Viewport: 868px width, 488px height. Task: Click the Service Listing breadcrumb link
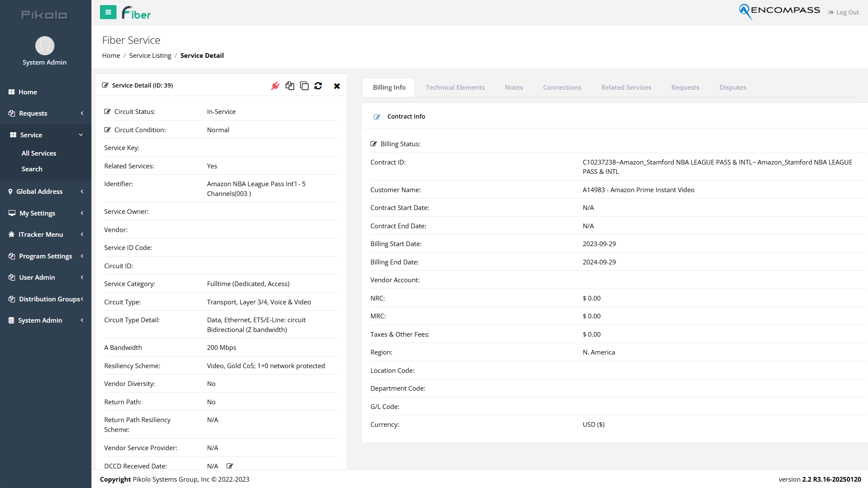tap(150, 55)
